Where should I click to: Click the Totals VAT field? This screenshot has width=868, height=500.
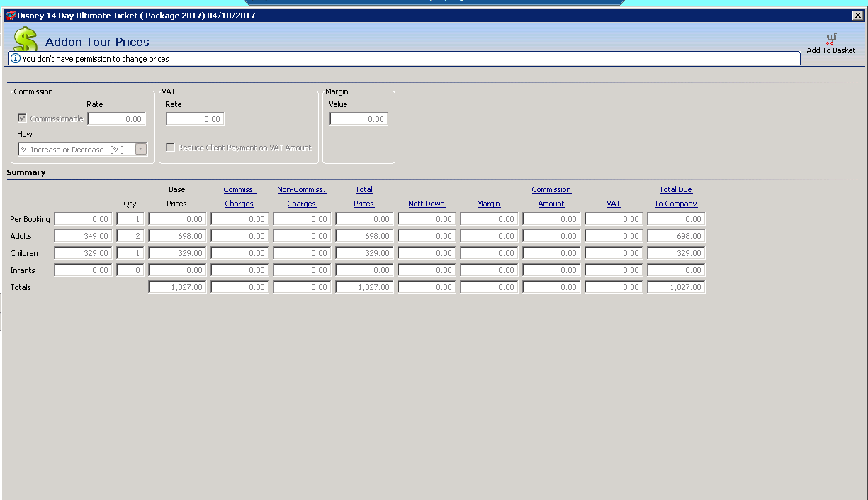pyautogui.click(x=614, y=287)
